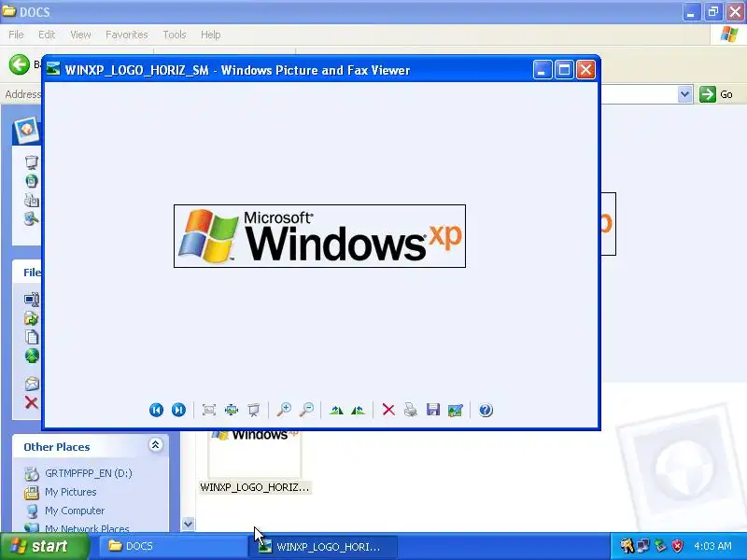Viewport: 747px width, 560px height.
Task: Open the Tools menu in DOCS window
Action: 175,35
